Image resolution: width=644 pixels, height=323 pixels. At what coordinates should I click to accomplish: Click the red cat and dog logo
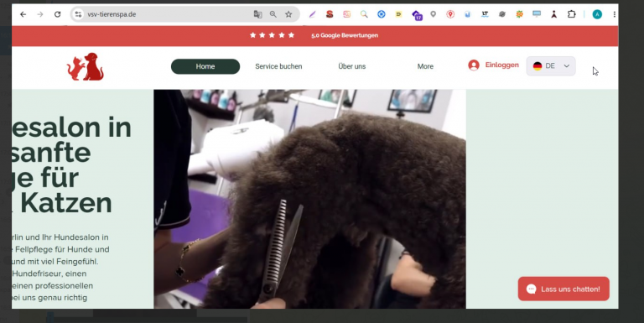click(x=86, y=66)
